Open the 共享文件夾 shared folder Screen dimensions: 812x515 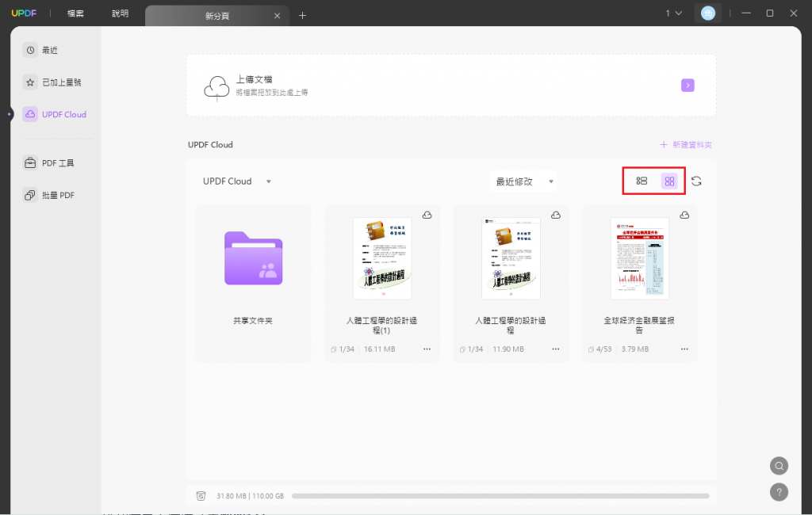pyautogui.click(x=253, y=258)
